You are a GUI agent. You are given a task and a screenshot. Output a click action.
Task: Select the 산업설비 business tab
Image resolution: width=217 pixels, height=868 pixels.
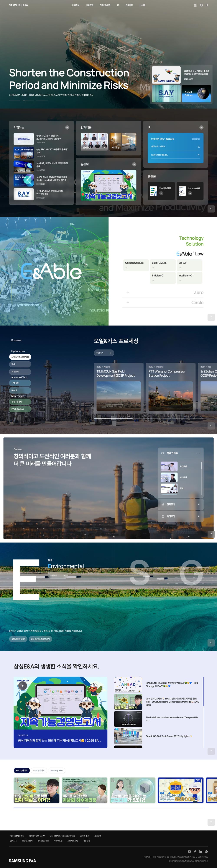pyautogui.click(x=20, y=383)
